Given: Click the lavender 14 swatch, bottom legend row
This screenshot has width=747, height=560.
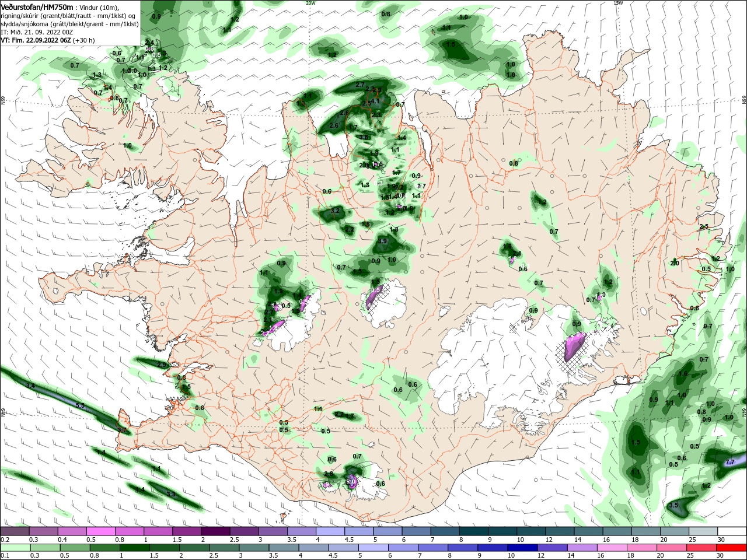Looking at the screenshot, I should coord(582,548).
